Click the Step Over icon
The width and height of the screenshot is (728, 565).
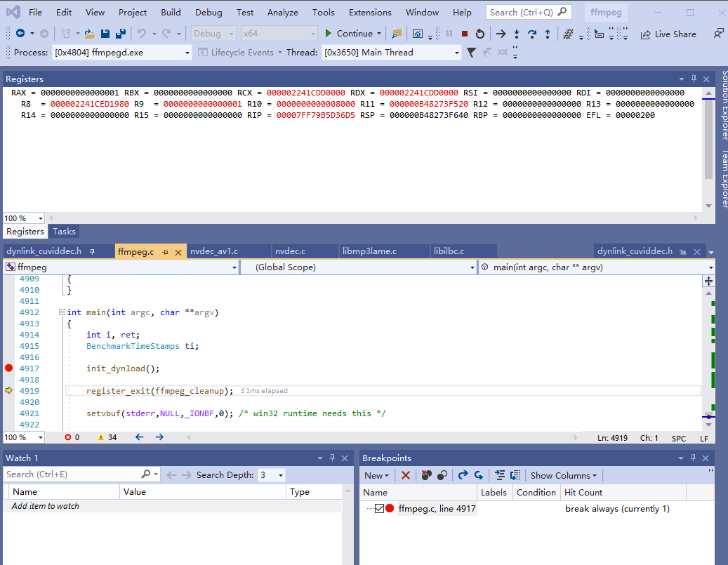[x=532, y=34]
